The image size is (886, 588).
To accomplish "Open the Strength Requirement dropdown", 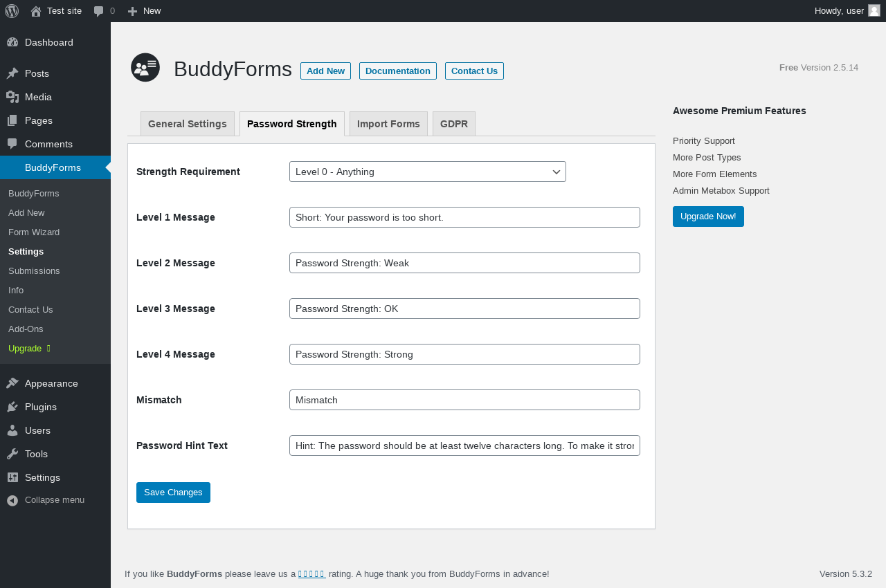I will click(427, 172).
